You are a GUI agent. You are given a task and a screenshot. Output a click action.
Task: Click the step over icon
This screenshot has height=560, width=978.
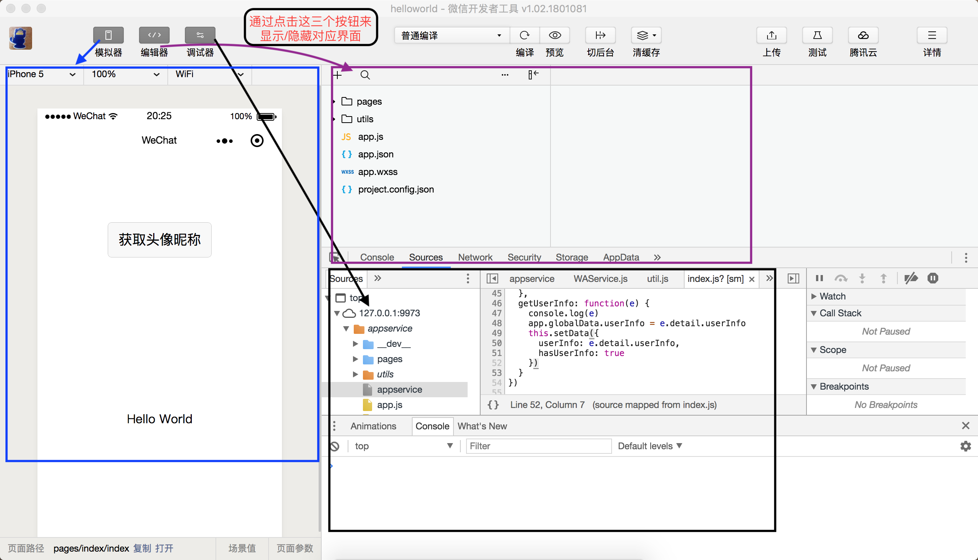pyautogui.click(x=841, y=278)
